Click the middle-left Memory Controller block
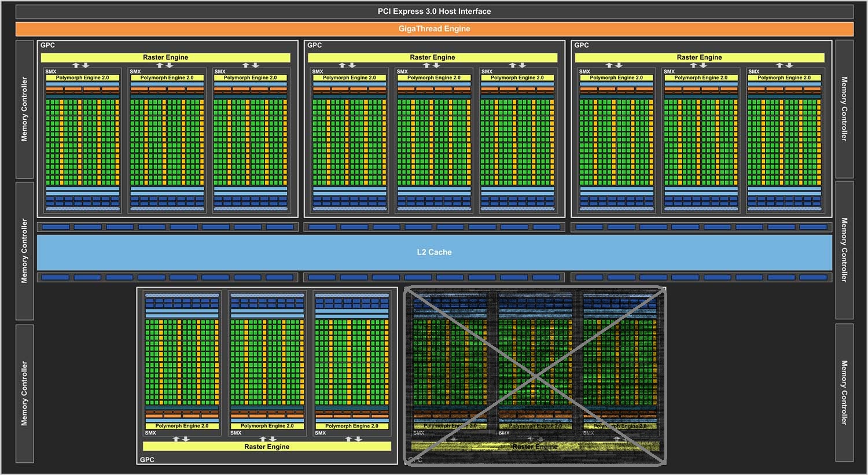Image resolution: width=868 pixels, height=475 pixels. pyautogui.click(x=24, y=251)
